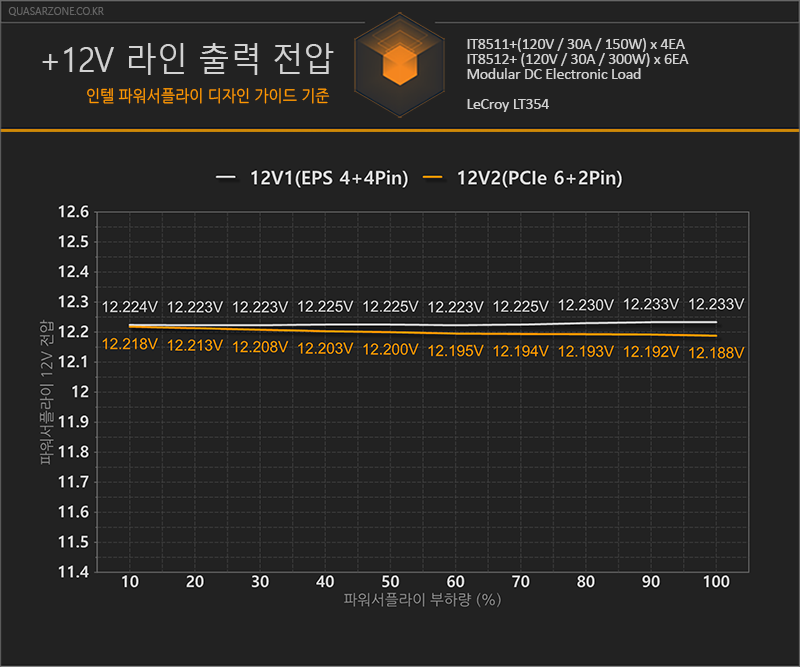Click the orange 12V2 legend line marker

point(433,178)
